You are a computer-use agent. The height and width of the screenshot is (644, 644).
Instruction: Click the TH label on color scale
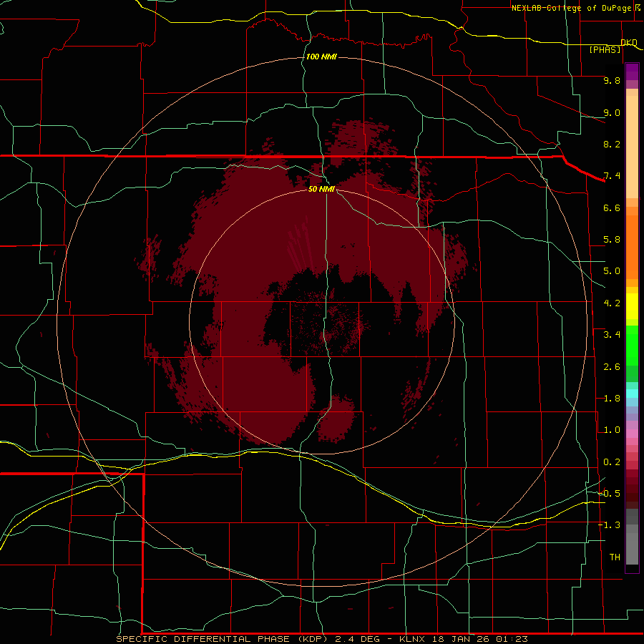point(615,557)
